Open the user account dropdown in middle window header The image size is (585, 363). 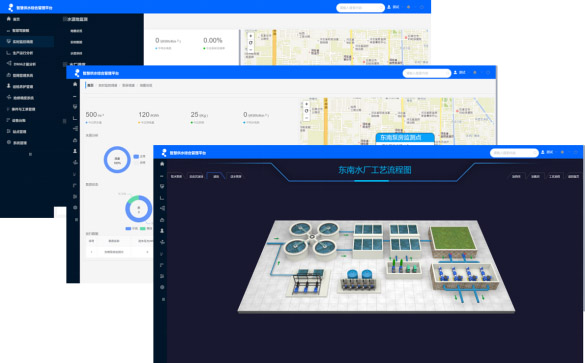[460, 72]
